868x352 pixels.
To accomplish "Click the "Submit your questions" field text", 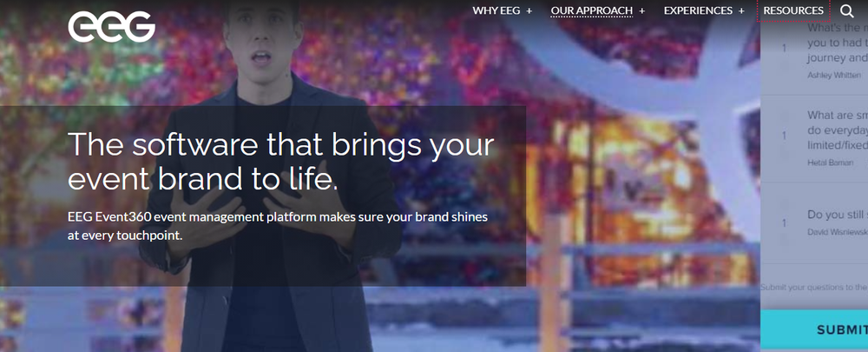I will point(814,287).
